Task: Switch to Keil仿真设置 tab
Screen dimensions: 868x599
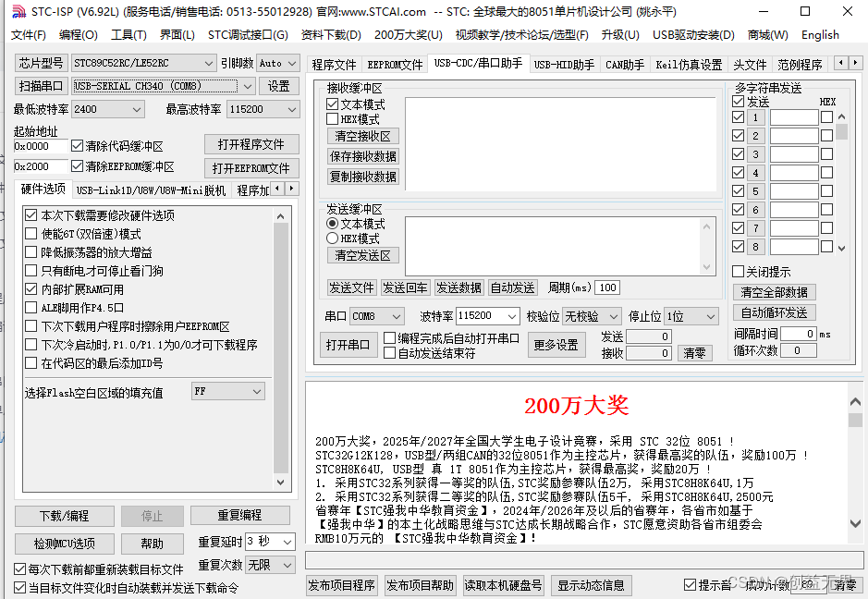Action: [x=689, y=65]
